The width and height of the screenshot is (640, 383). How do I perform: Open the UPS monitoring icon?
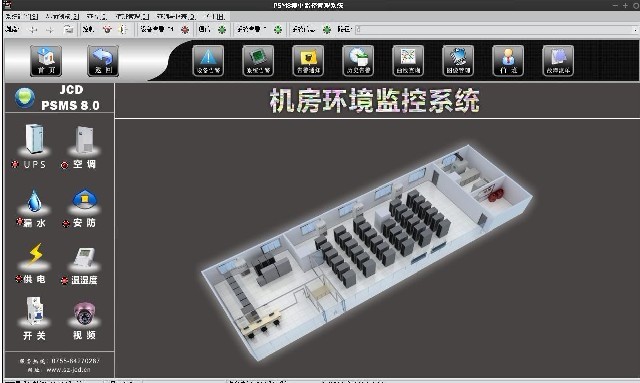34,140
